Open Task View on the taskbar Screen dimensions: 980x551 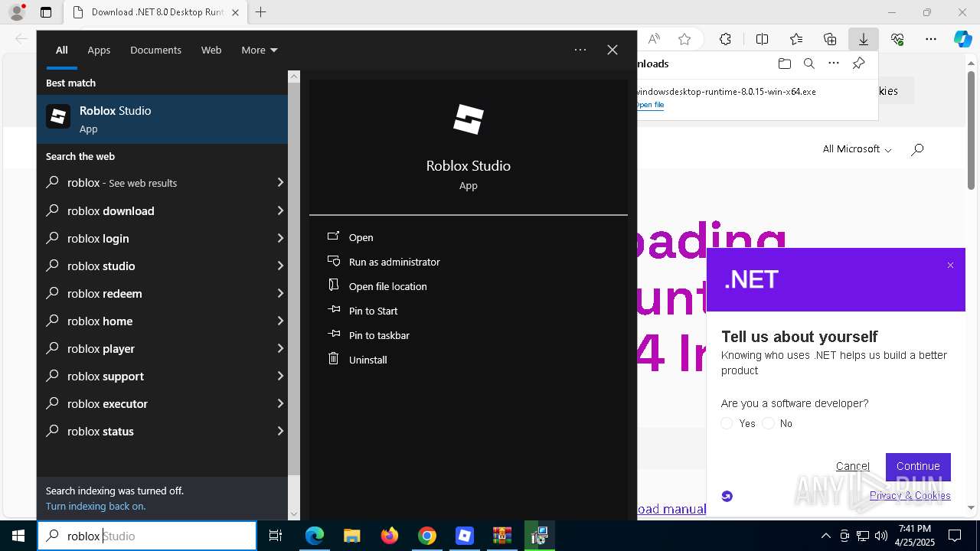[276, 536]
